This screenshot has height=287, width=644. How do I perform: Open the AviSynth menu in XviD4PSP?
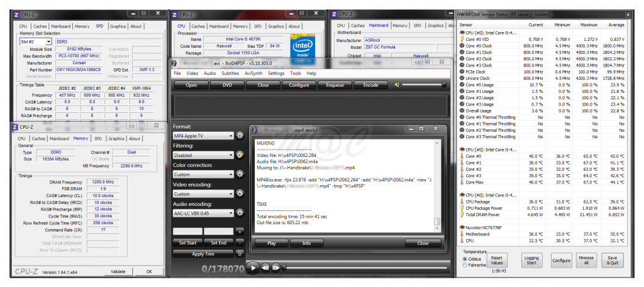point(254,73)
